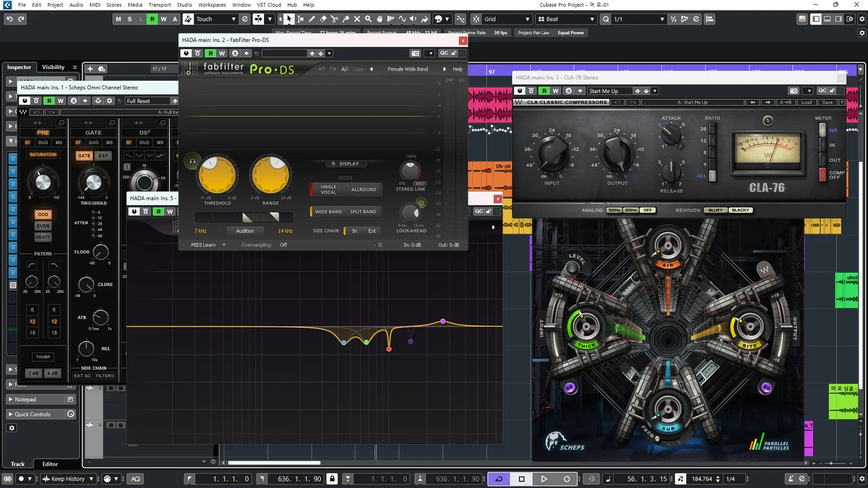Open Quick Controls settings icon in Inspector
Screen dimensions: 868x488
point(71,414)
